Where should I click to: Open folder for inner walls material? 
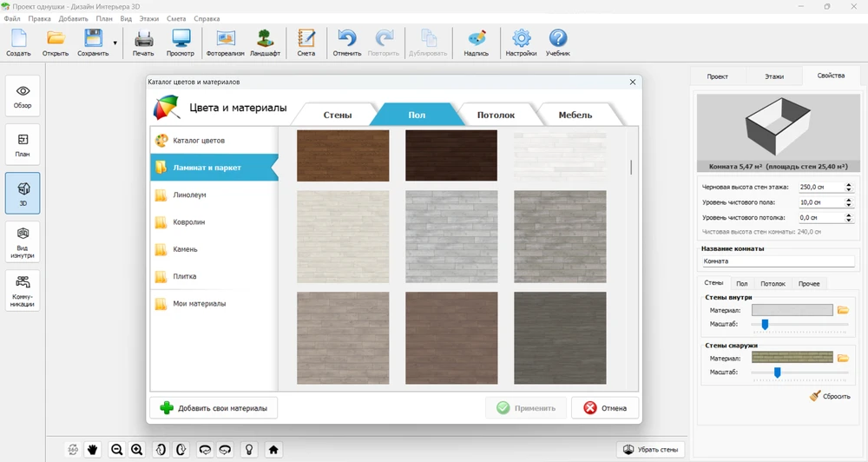842,310
